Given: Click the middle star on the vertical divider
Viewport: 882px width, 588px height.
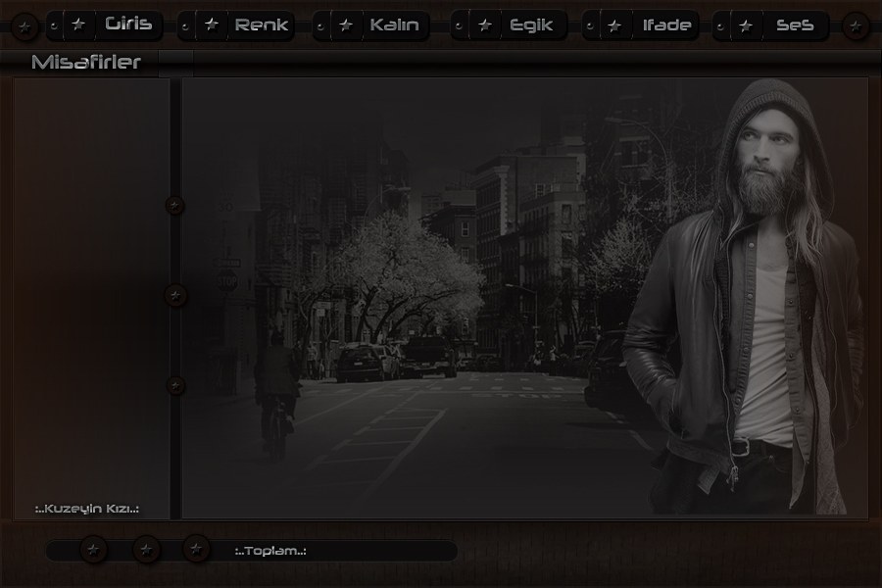Looking at the screenshot, I should coord(175,295).
